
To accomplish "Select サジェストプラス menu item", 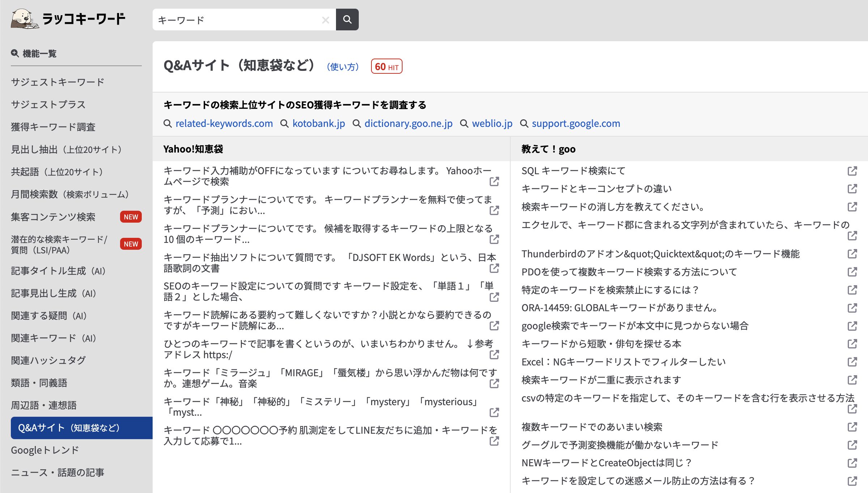I will (x=48, y=104).
